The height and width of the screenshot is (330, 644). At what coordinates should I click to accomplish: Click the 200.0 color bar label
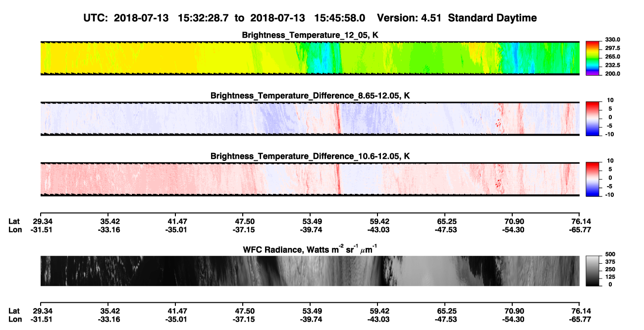pyautogui.click(x=613, y=74)
